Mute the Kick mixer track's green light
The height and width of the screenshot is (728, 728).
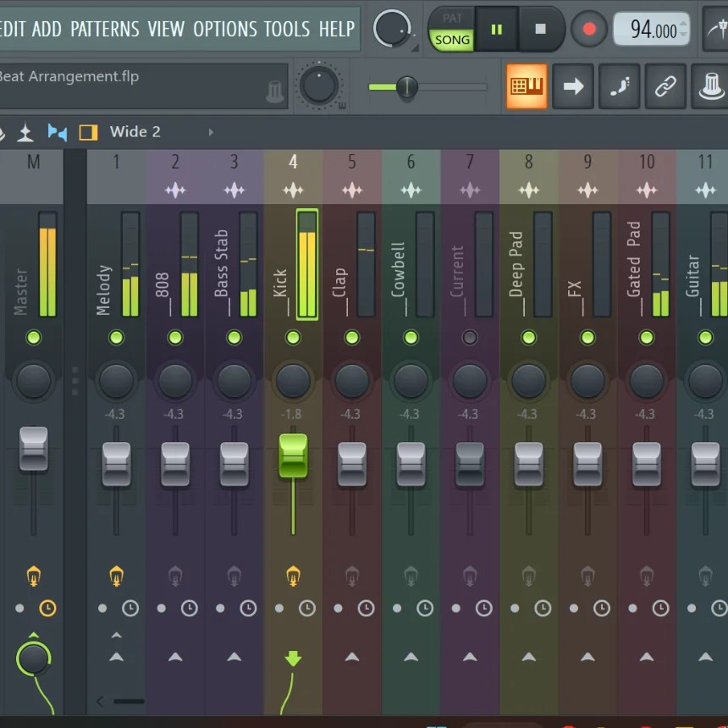point(293,337)
